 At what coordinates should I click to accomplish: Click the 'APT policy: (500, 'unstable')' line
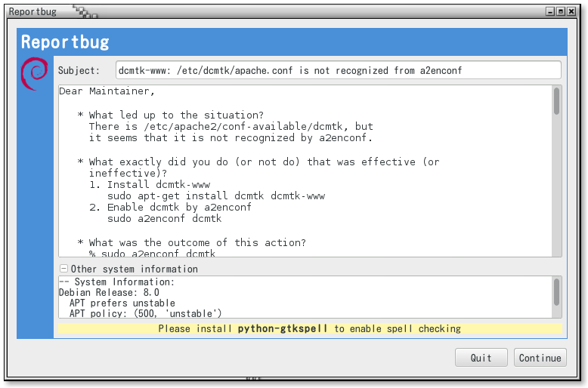[x=146, y=313]
